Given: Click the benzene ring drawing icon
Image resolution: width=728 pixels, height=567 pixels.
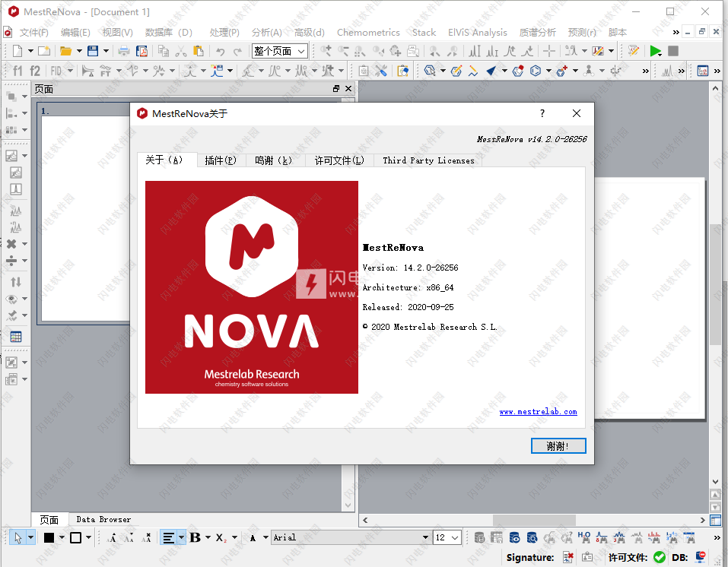Looking at the screenshot, I should (x=536, y=71).
